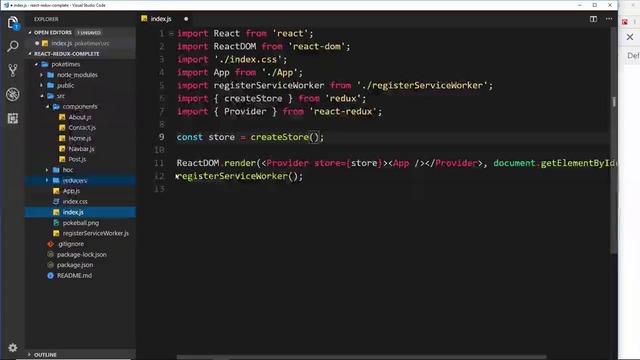The image size is (640, 360).
Task: Click the '1 UNSAVED' badge
Action: click(89, 33)
